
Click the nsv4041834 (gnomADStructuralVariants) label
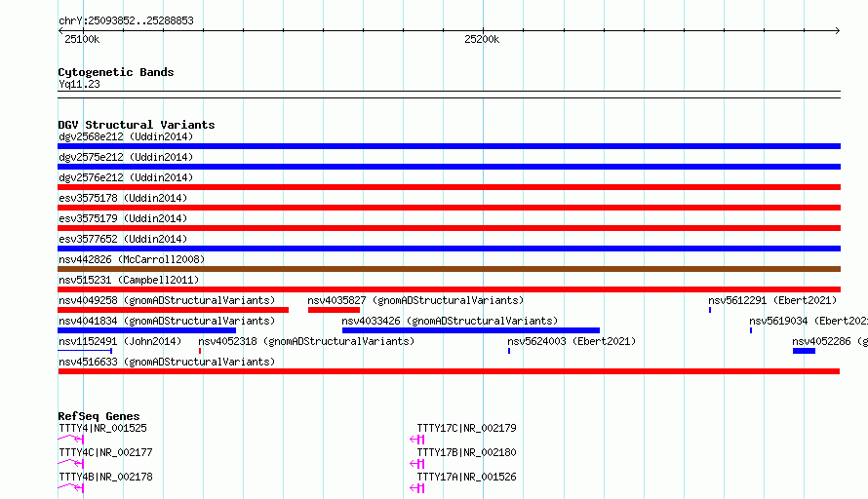[x=167, y=321]
